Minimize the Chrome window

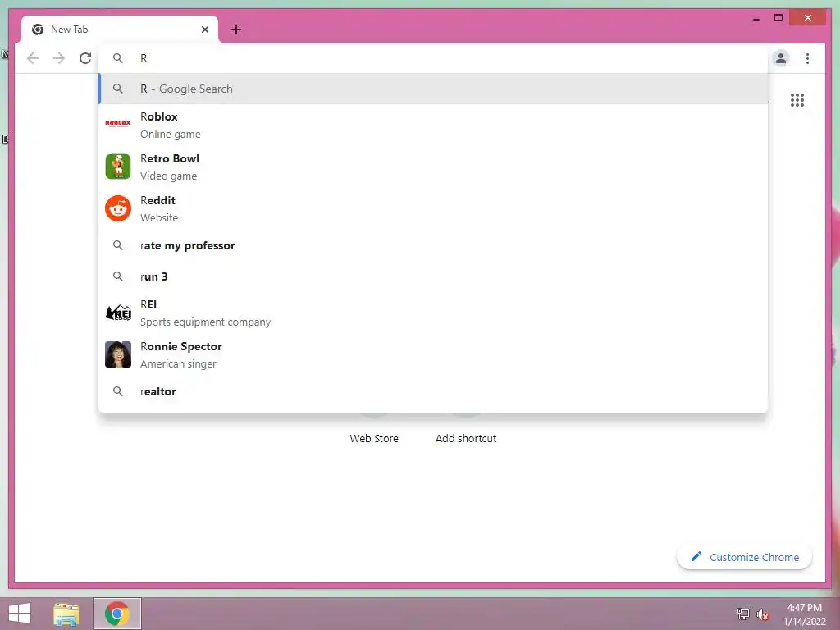point(756,18)
